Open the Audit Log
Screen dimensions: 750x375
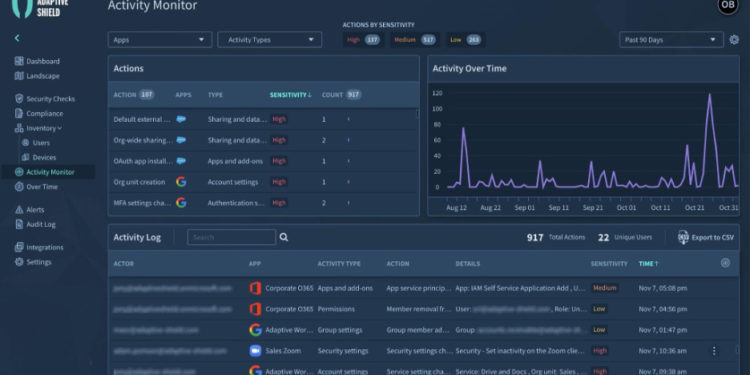(41, 224)
